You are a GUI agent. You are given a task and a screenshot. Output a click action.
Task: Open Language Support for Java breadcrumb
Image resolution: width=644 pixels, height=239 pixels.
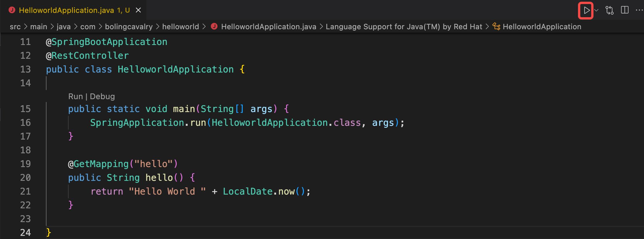pyautogui.click(x=404, y=27)
